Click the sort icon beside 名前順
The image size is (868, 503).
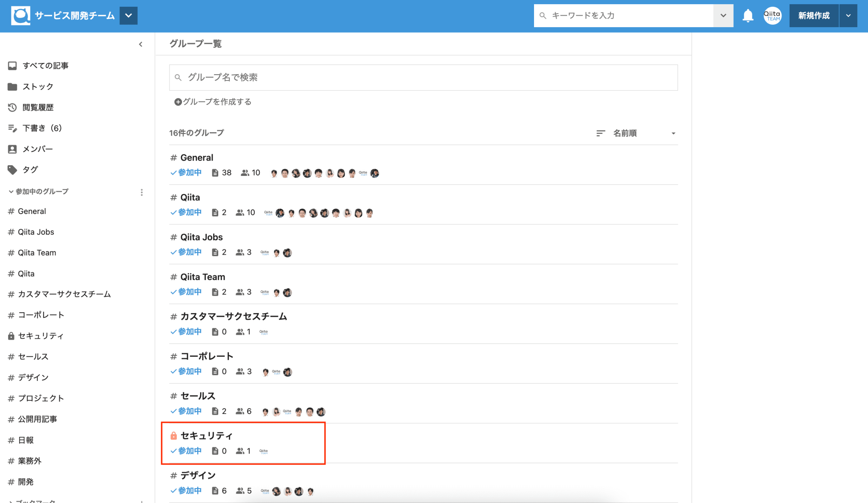click(600, 133)
